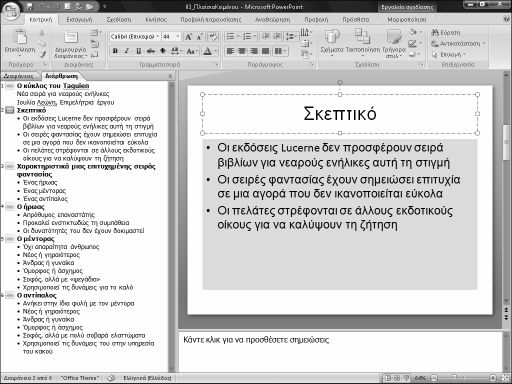This screenshot has width=512, height=384.
Task: Expand the Replace (Αντικατάσταση) dropdown
Action: tap(483, 44)
